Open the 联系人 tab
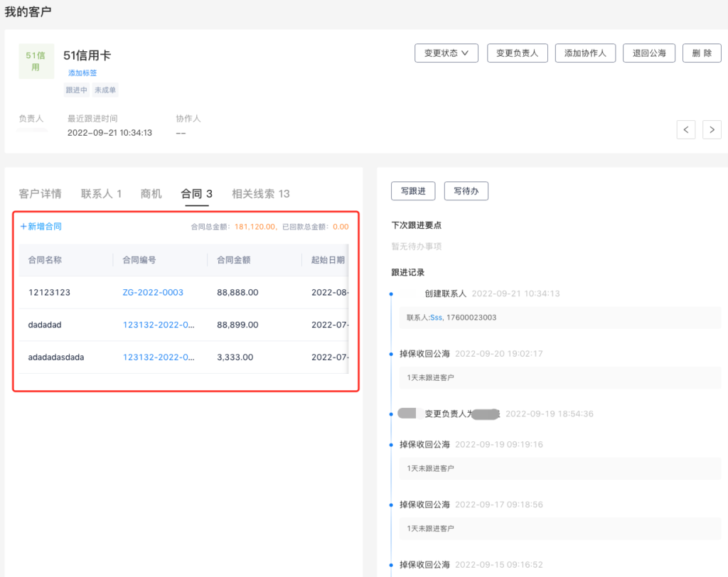 point(101,193)
